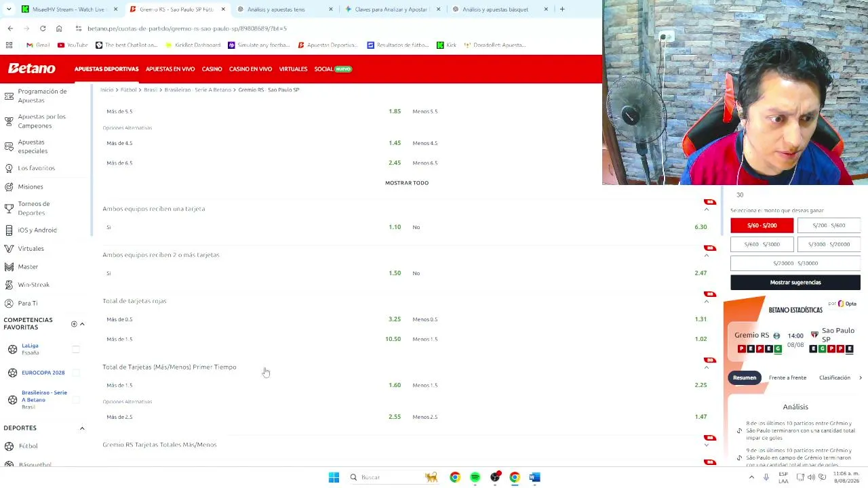Click the Misiones sidebar icon

[9, 186]
